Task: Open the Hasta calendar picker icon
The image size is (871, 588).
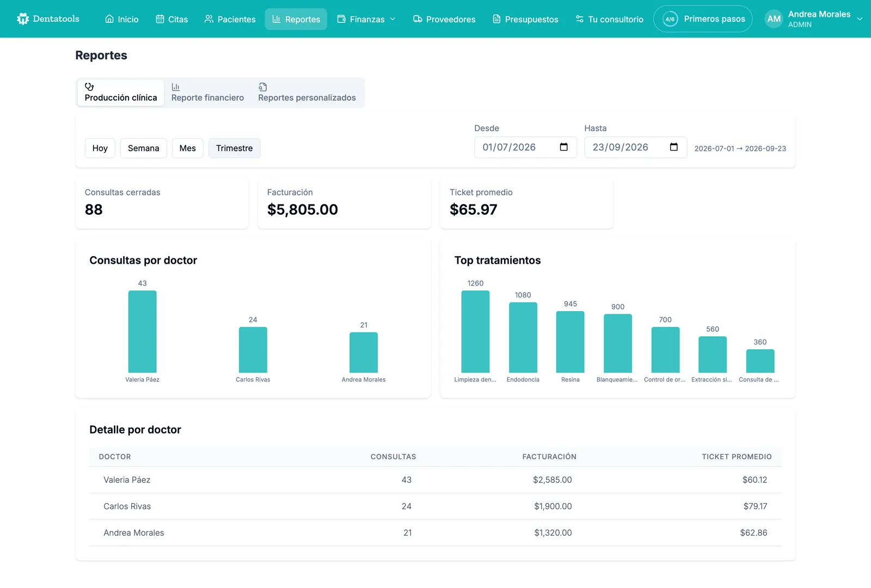Action: coord(674,147)
